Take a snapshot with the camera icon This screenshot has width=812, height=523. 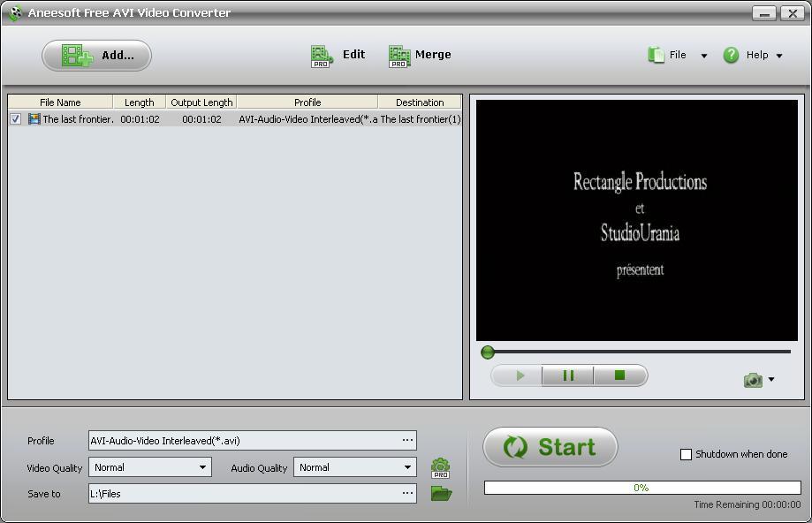point(751,379)
